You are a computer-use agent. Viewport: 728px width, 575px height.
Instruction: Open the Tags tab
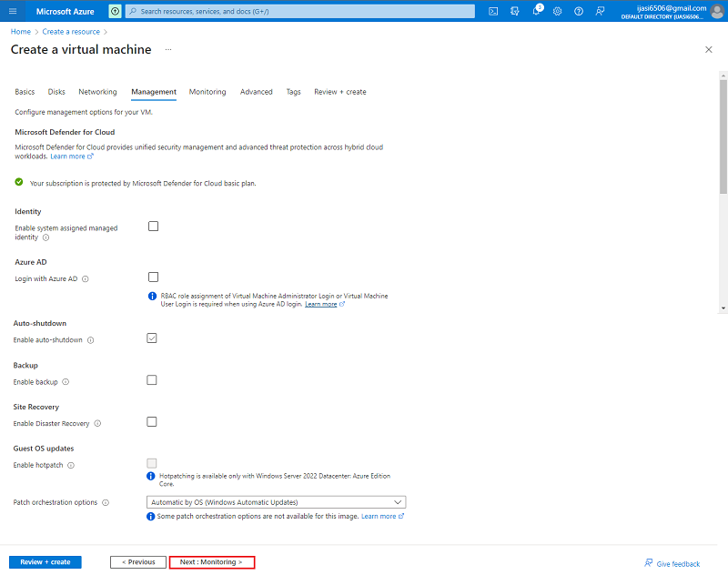coord(293,91)
